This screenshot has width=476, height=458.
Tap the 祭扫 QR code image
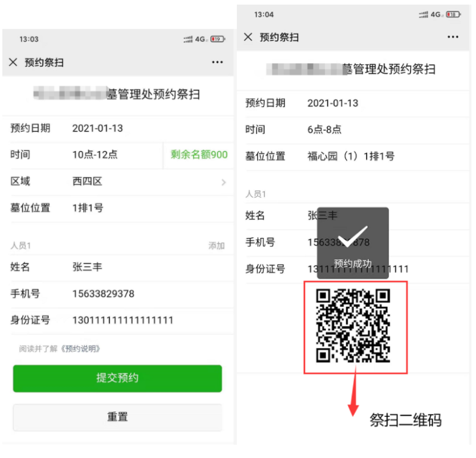coord(353,326)
